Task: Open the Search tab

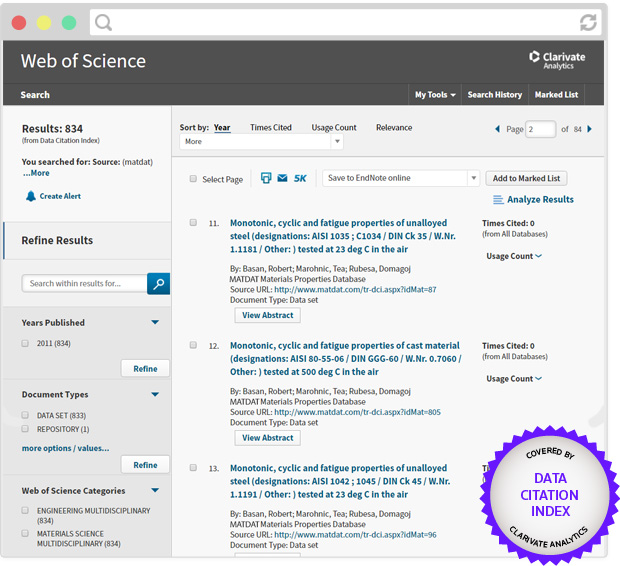Action: pyautogui.click(x=35, y=95)
